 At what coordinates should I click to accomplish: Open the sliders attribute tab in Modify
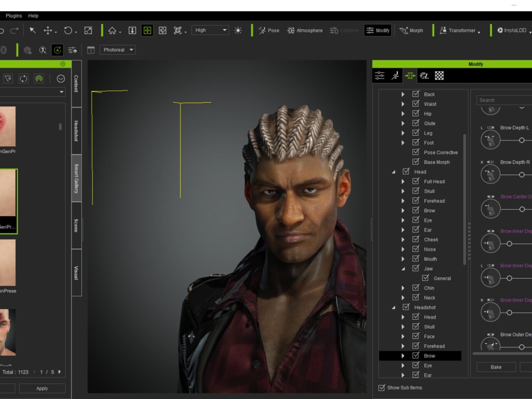point(380,76)
